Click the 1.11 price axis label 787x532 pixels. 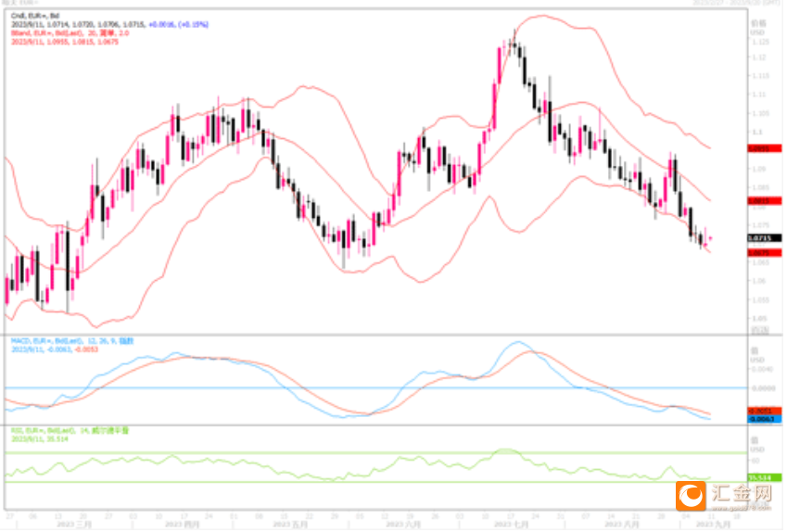[758, 95]
